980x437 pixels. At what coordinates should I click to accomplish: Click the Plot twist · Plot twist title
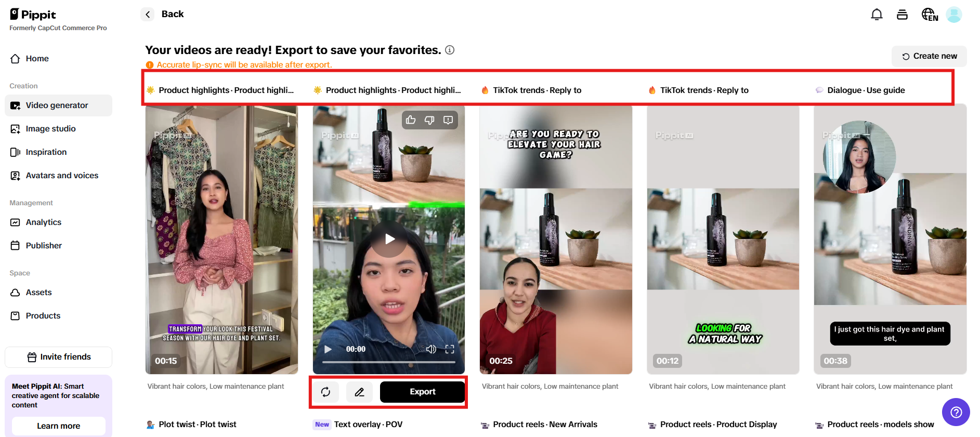click(198, 425)
